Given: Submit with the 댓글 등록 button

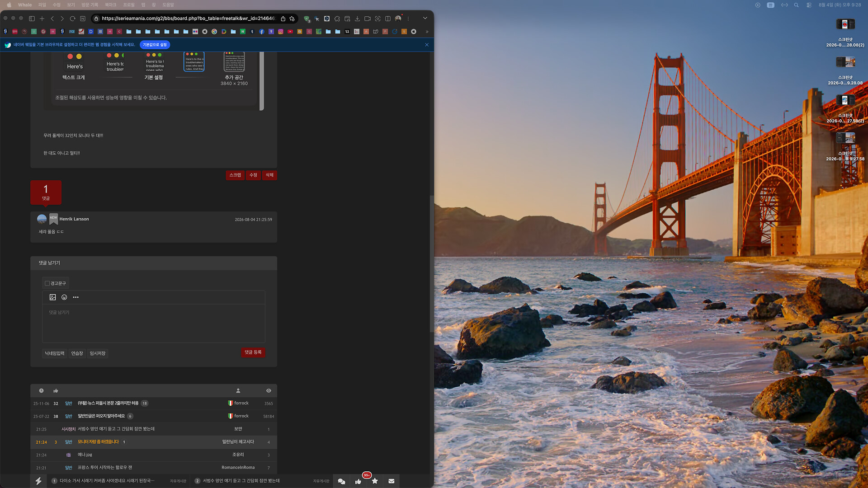Looking at the screenshot, I should (253, 352).
